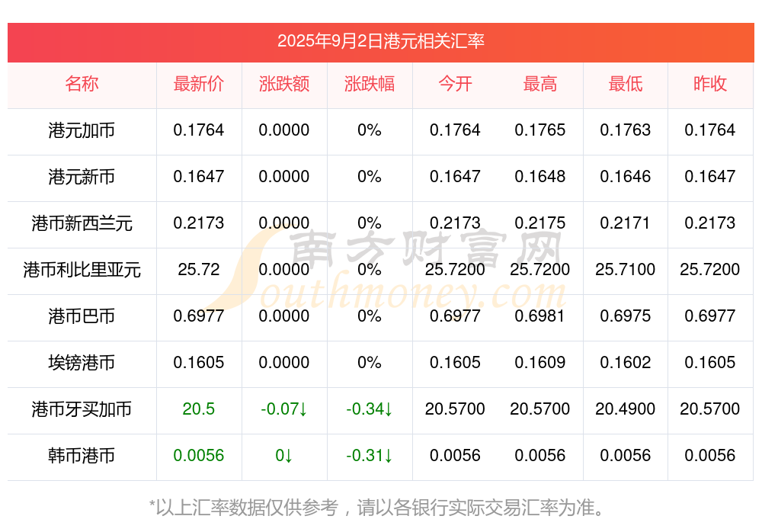This screenshot has width=762, height=532.
Task: Select 港币新西兰元 lowest value 0.2171
Action: pos(626,223)
